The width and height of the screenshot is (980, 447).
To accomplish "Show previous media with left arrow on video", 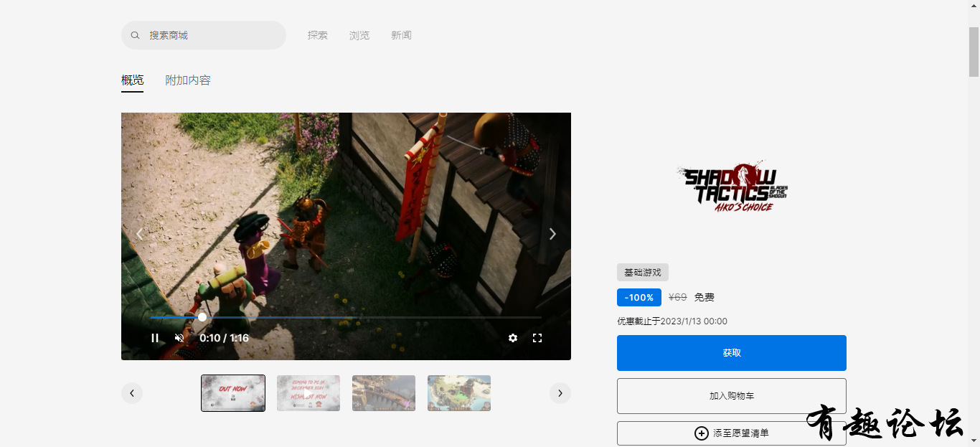I will [139, 234].
